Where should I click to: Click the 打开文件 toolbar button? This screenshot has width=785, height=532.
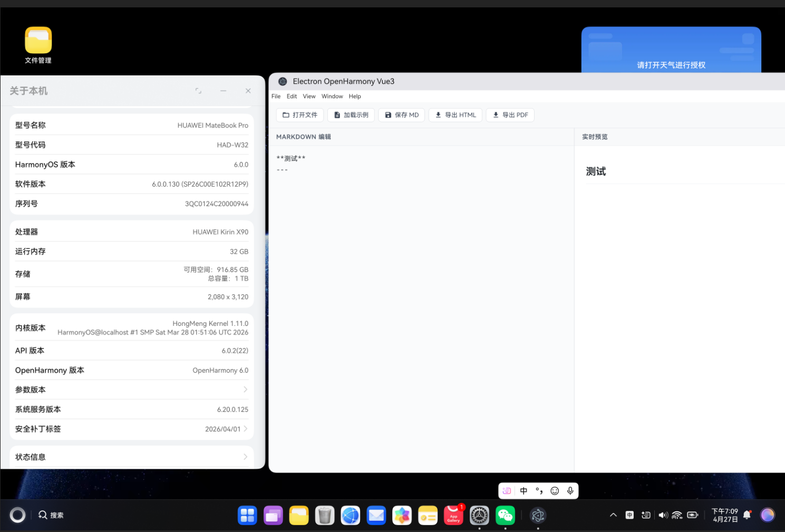[300, 115]
